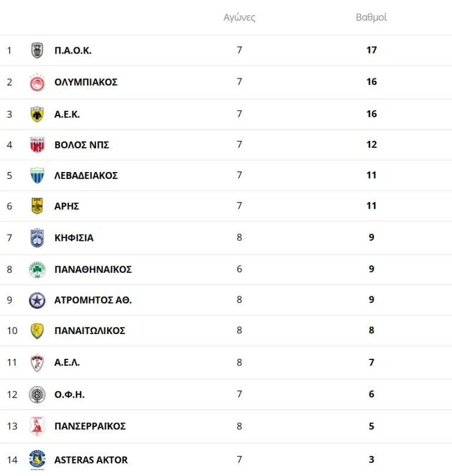The image size is (452, 476).
Task: Click the Asteras Aktor blue-yellow crest
Action: pos(37,460)
